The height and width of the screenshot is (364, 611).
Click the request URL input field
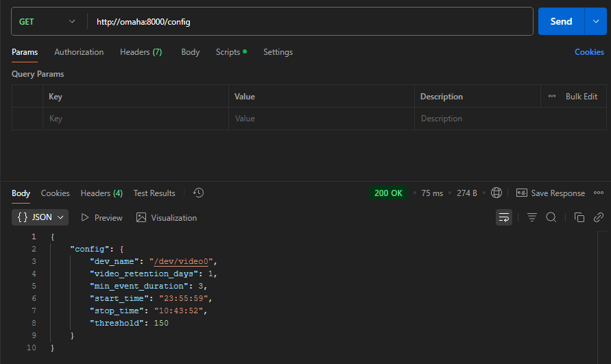pos(309,21)
